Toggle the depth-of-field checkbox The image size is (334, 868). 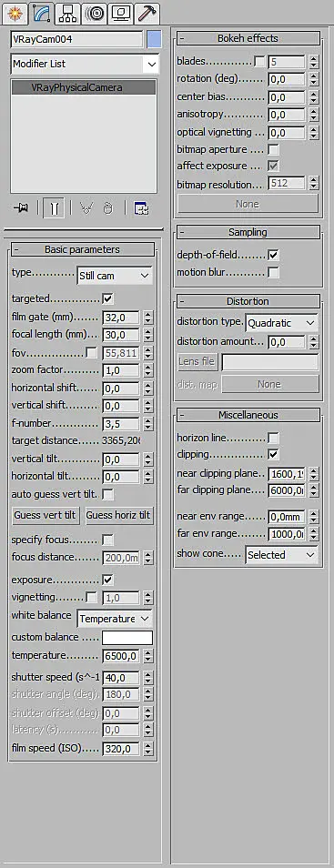273,255
